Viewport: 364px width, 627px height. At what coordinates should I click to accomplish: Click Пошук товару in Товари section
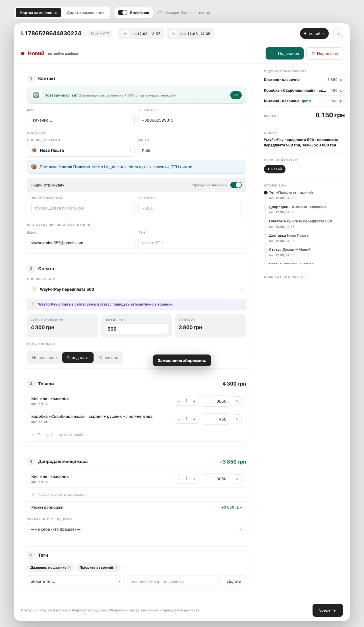click(x=136, y=435)
